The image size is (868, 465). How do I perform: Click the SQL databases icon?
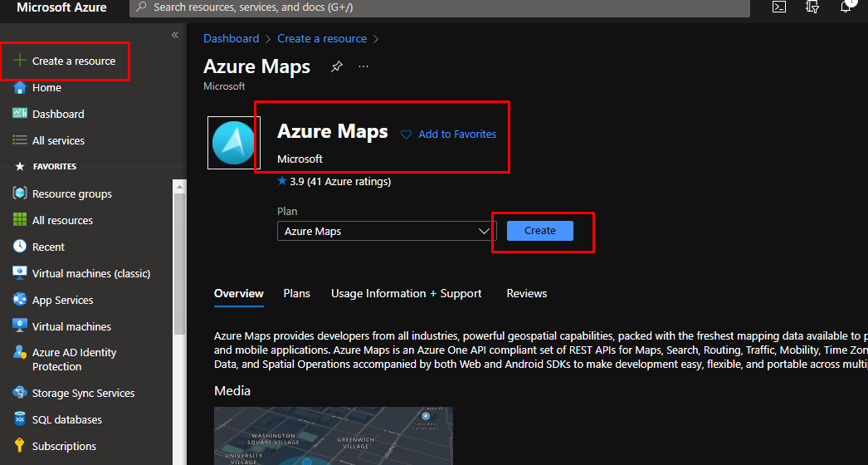[19, 419]
